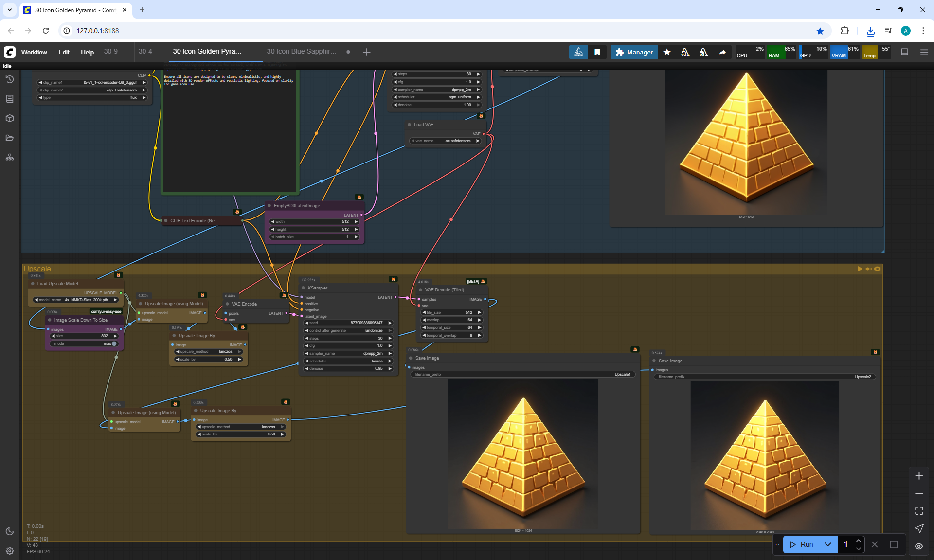The image size is (934, 560).
Task: Click the Upscale2 pyramid image preview
Action: (765, 455)
